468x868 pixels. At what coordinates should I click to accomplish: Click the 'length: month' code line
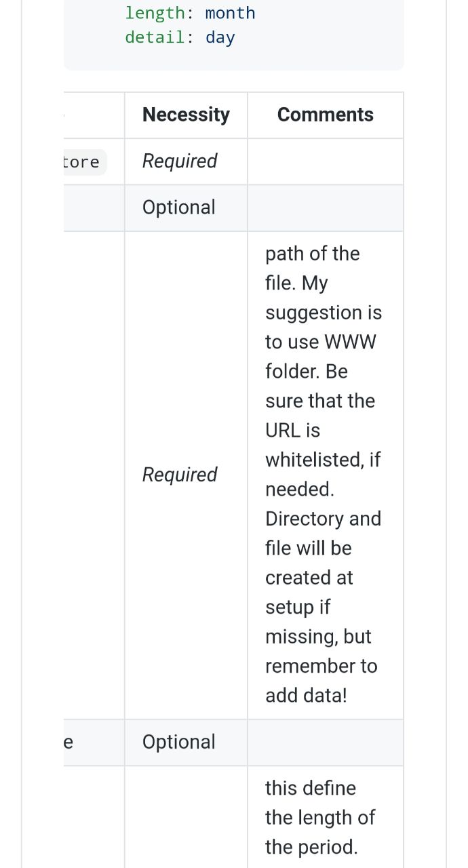pos(191,13)
